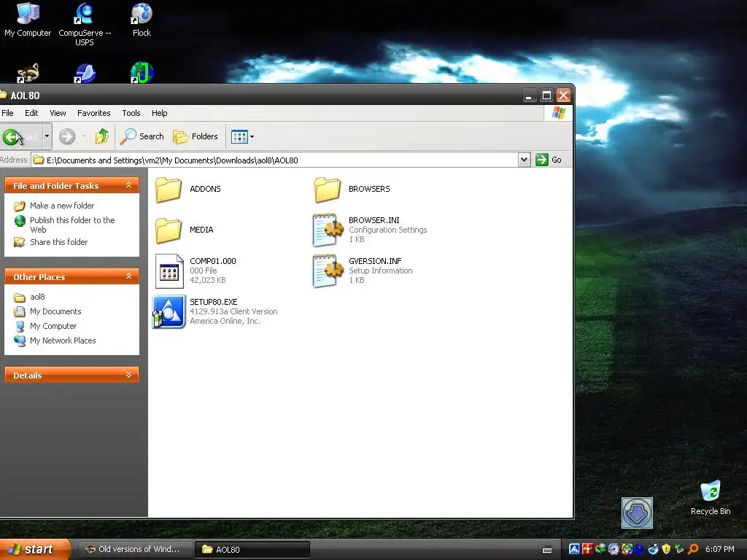The image size is (747, 560).
Task: Click the AOL80 taskbar button
Action: [252, 550]
